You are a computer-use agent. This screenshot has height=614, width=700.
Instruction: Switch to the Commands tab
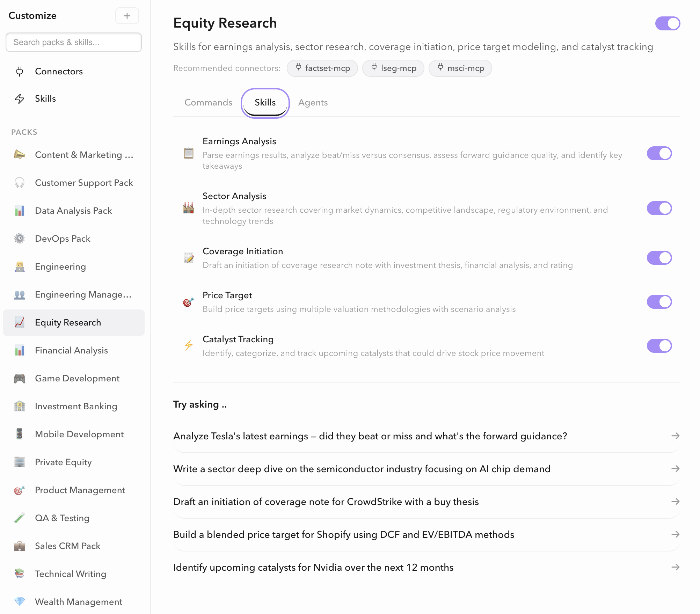[x=208, y=103]
